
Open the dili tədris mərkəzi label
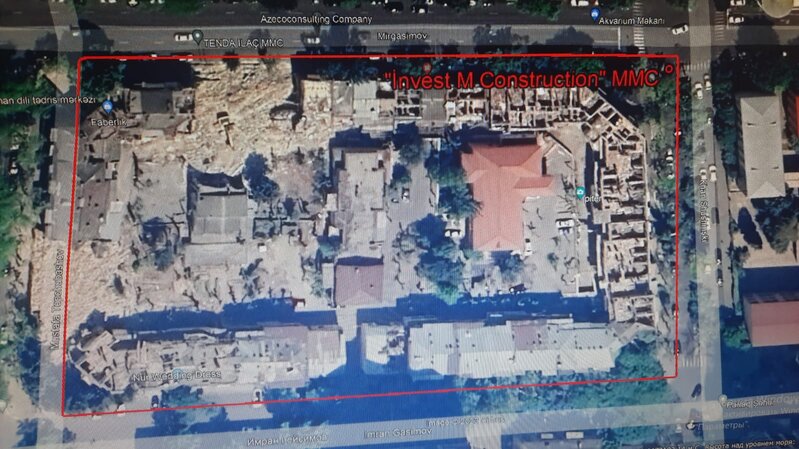(x=40, y=101)
